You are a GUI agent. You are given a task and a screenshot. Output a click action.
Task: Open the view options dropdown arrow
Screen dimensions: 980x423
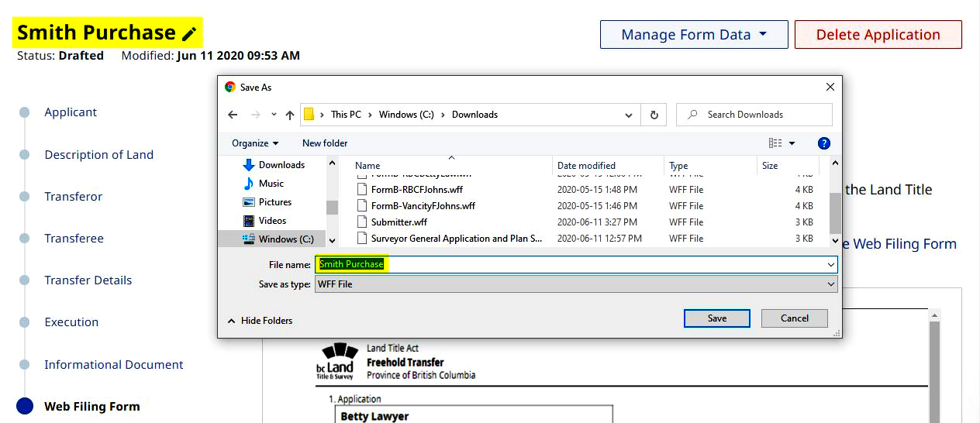click(x=792, y=143)
